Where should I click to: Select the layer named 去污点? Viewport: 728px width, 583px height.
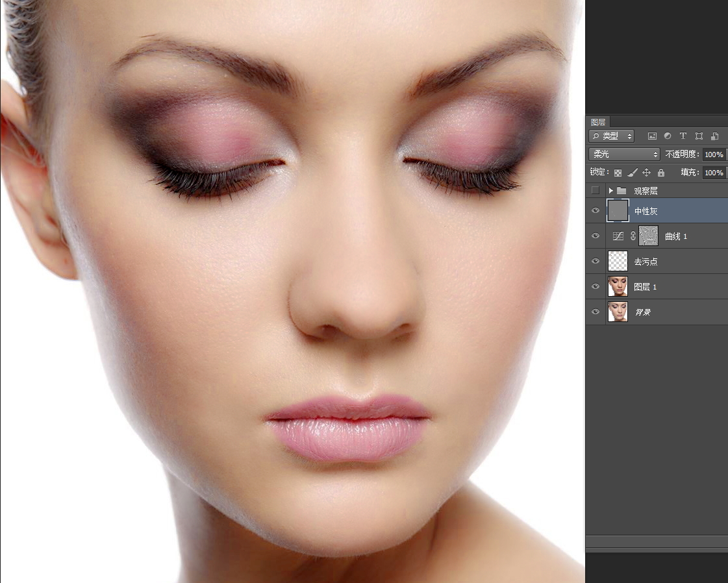click(x=646, y=262)
